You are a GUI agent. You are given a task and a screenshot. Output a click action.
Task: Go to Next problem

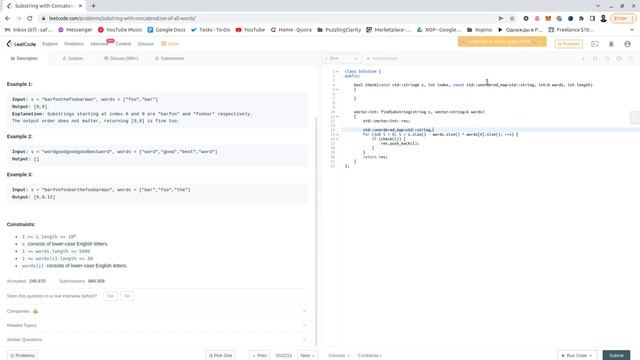[308, 356]
